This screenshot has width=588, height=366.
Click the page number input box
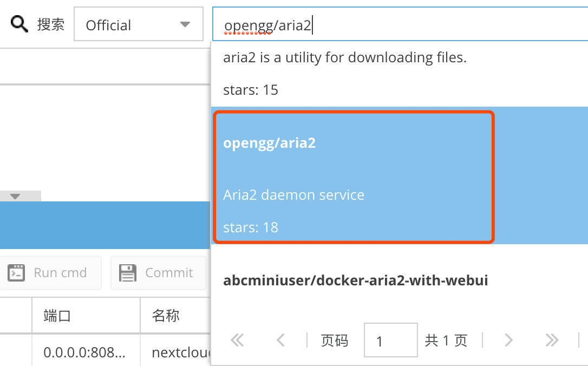[390, 340]
